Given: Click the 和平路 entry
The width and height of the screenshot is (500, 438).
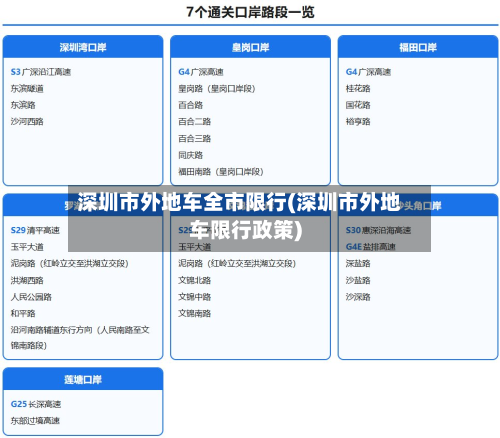Looking at the screenshot, I should click(x=23, y=313).
